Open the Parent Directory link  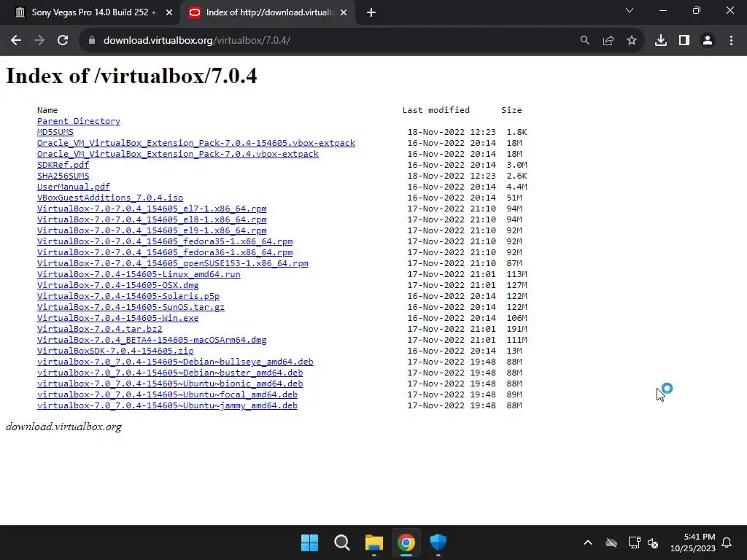[x=79, y=121]
